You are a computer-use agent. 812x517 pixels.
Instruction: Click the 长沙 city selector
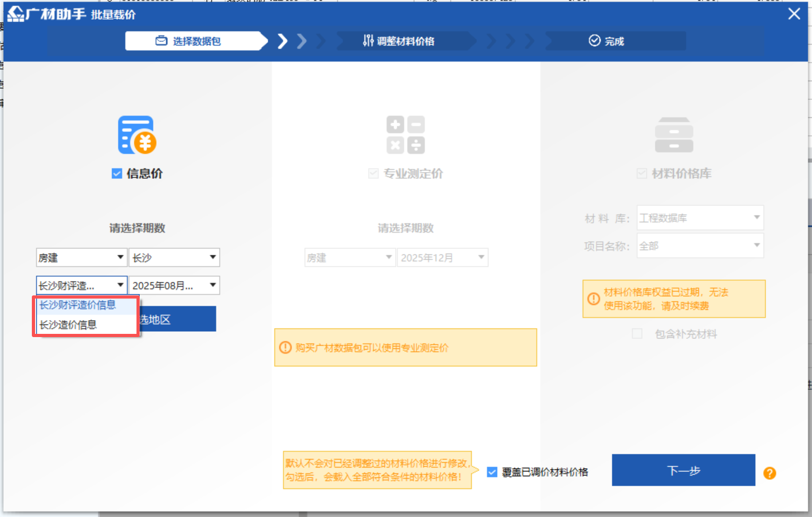click(174, 257)
